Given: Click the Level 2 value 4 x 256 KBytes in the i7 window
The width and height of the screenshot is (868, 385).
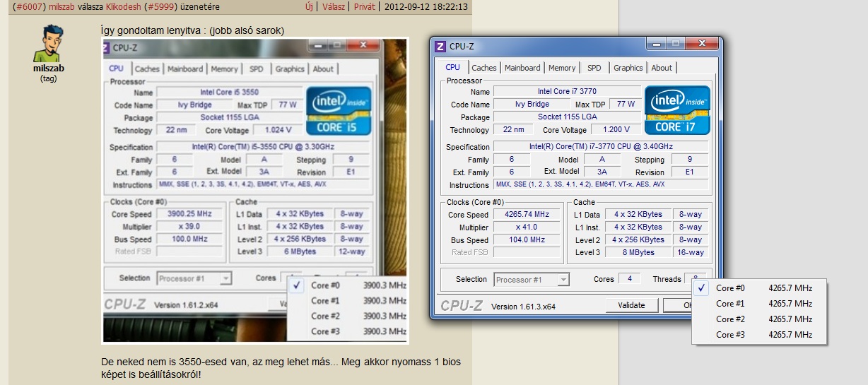Looking at the screenshot, I should click(x=638, y=240).
